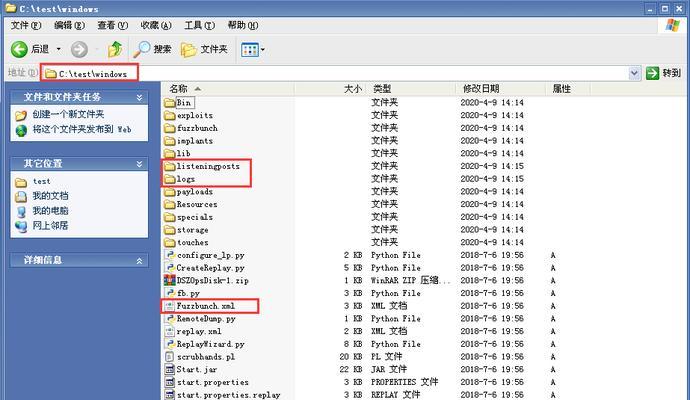Sort by the 修改日期 column header
690x400 pixels.
500,89
